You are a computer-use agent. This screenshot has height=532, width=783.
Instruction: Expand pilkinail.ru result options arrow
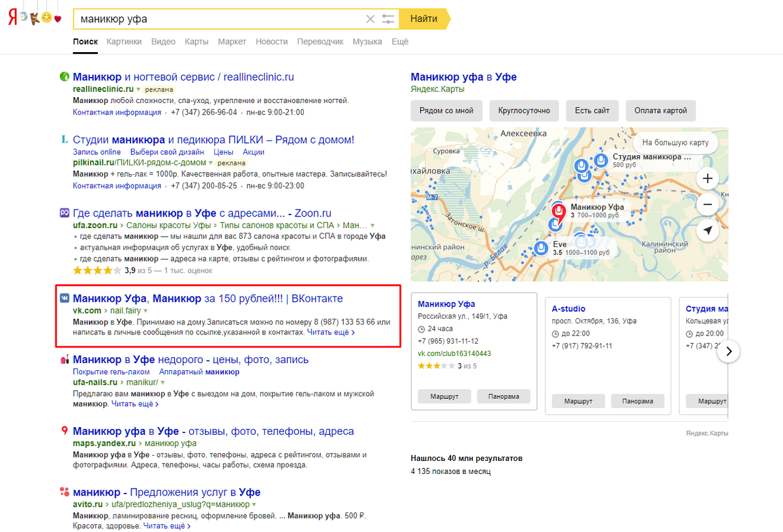click(x=211, y=162)
